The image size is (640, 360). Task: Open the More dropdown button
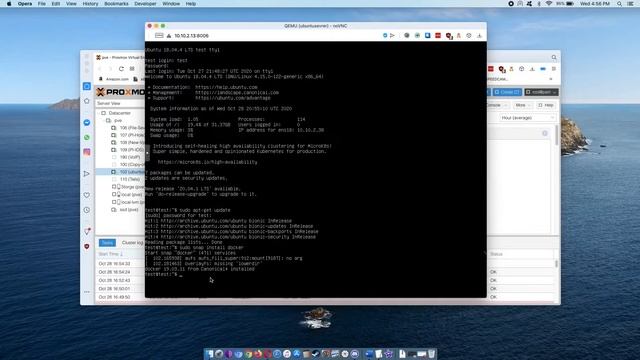[x=523, y=105]
